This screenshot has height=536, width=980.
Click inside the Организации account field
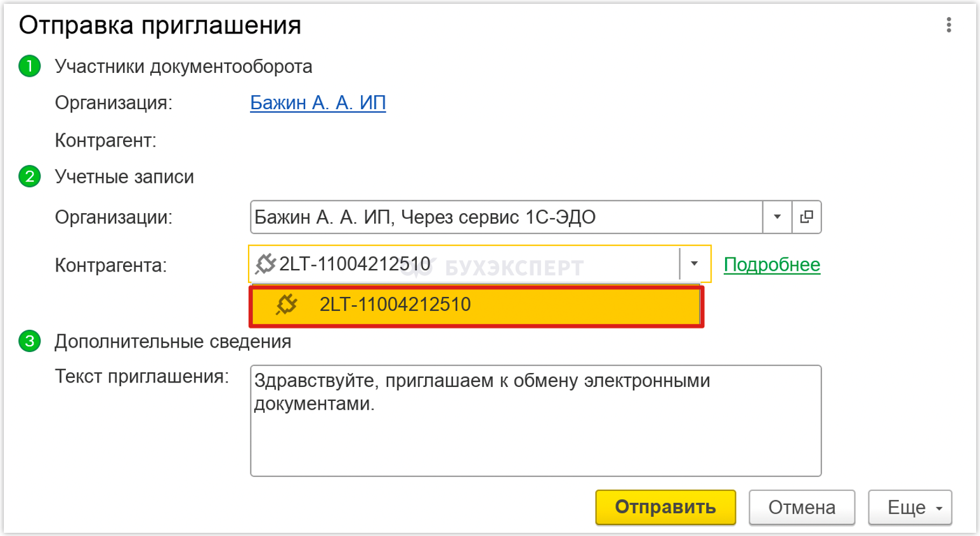coord(506,217)
